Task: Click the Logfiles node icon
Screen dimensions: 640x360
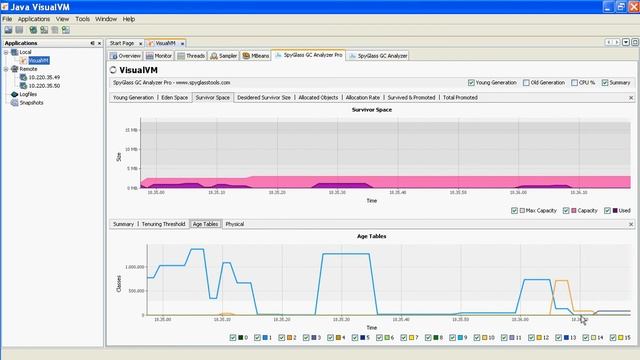Action: click(14, 94)
